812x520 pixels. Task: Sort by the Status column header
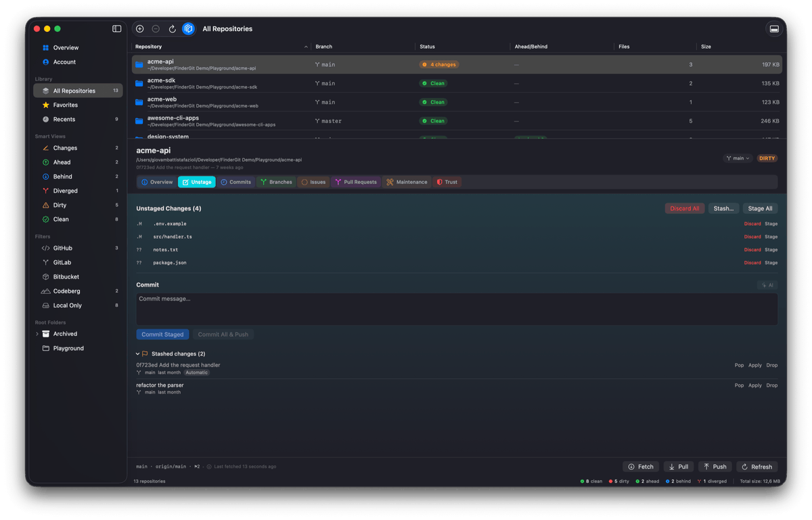(463, 47)
